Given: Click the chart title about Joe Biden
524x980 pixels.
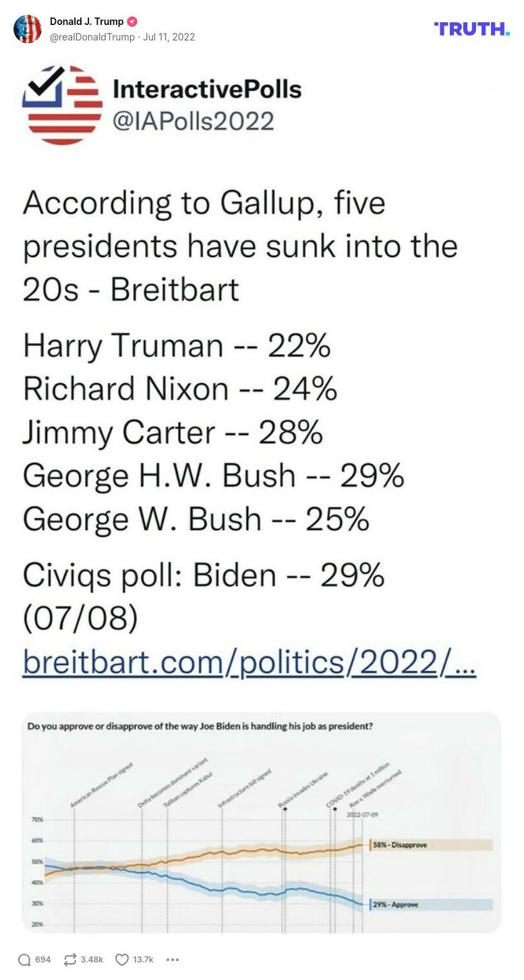Looking at the screenshot, I should coord(200,726).
